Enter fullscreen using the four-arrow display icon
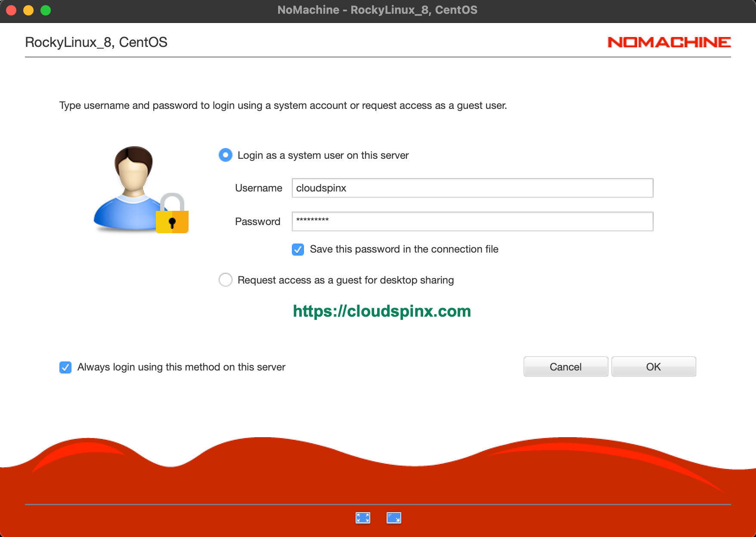 (363, 518)
